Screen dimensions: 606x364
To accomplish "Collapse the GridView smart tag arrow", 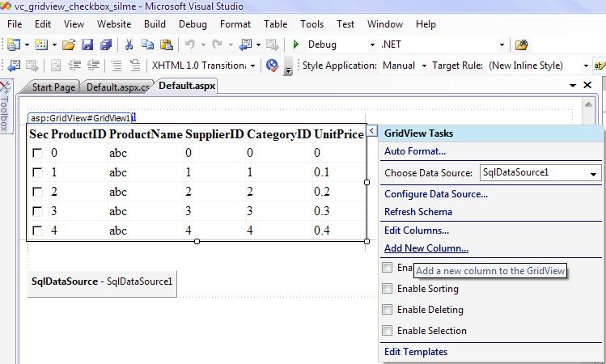I will [x=371, y=130].
